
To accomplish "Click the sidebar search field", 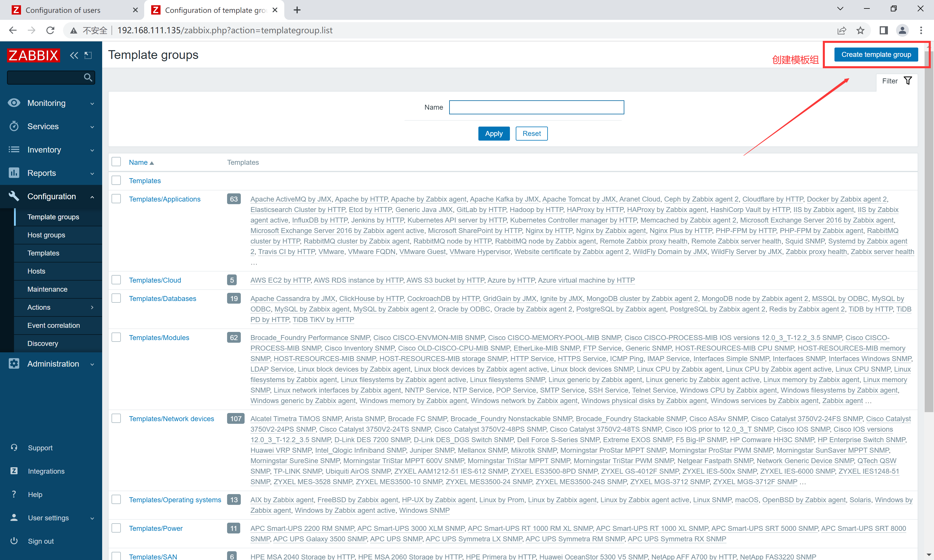I will coord(51,77).
